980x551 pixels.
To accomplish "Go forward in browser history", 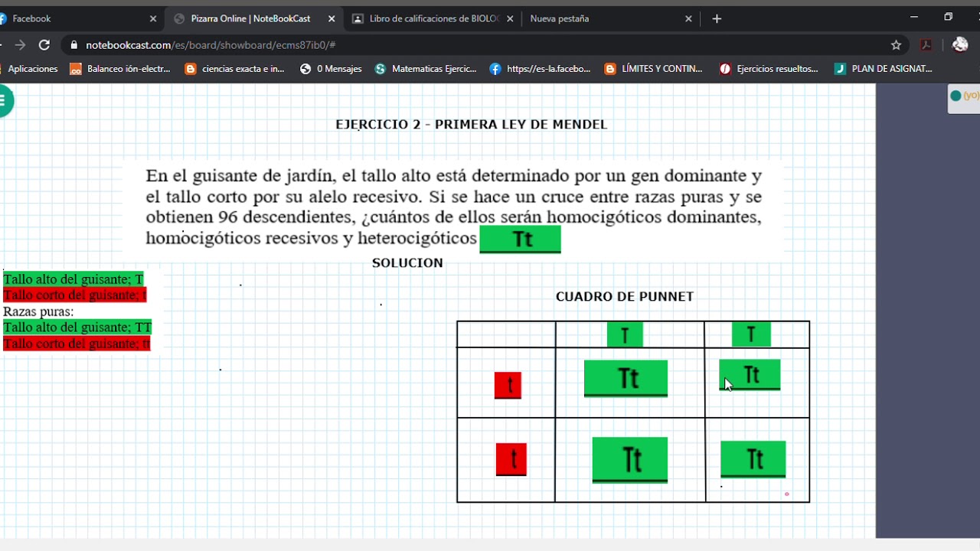I will coord(20,45).
